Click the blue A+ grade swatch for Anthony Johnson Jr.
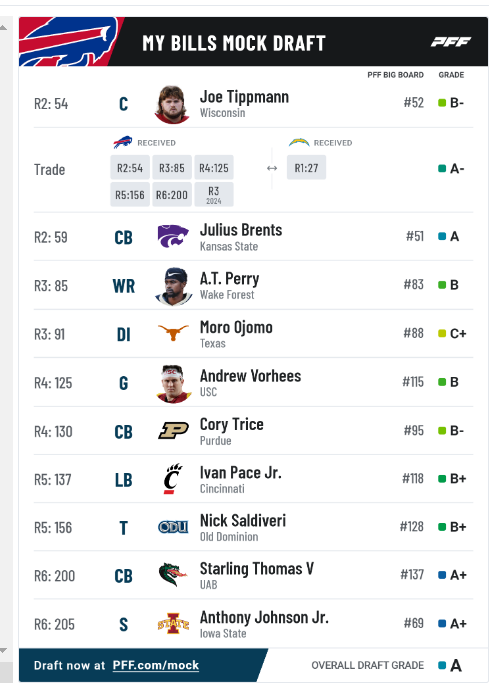 pos(442,623)
